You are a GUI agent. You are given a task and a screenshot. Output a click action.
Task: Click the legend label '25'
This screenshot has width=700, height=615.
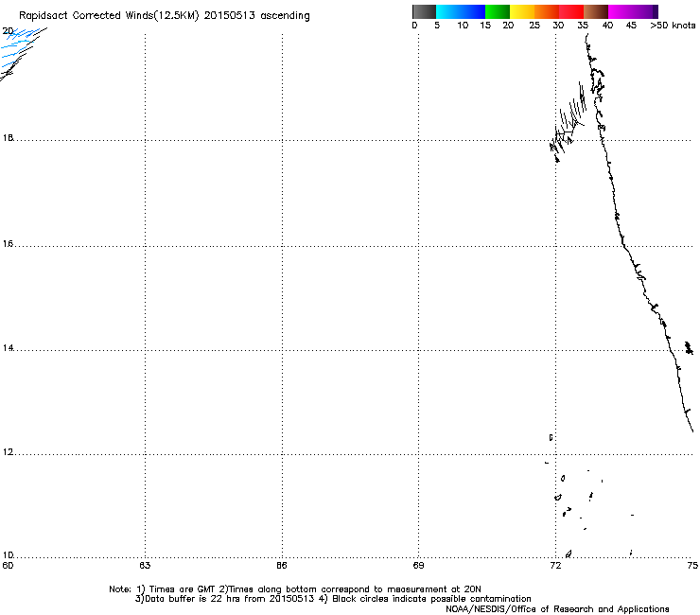(534, 26)
